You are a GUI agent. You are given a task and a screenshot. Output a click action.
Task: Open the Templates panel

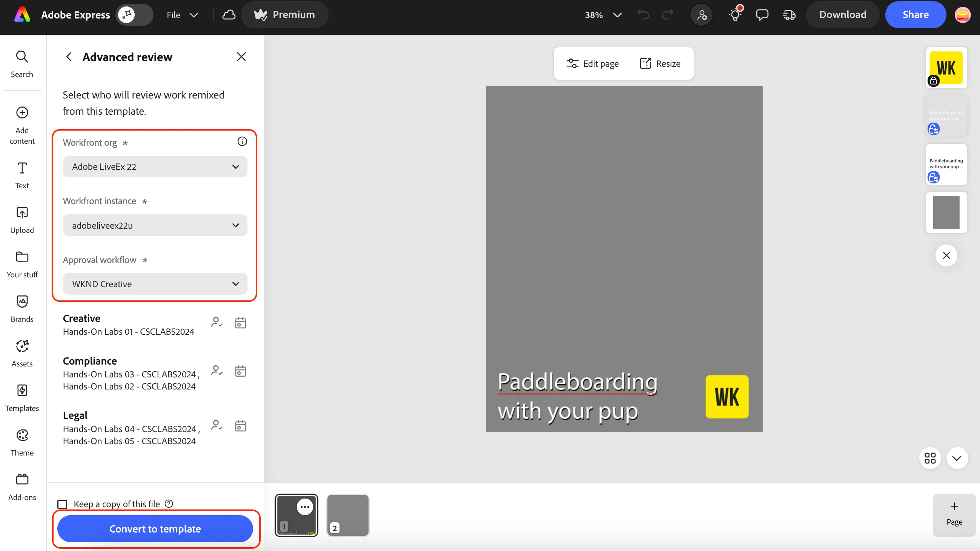[22, 398]
